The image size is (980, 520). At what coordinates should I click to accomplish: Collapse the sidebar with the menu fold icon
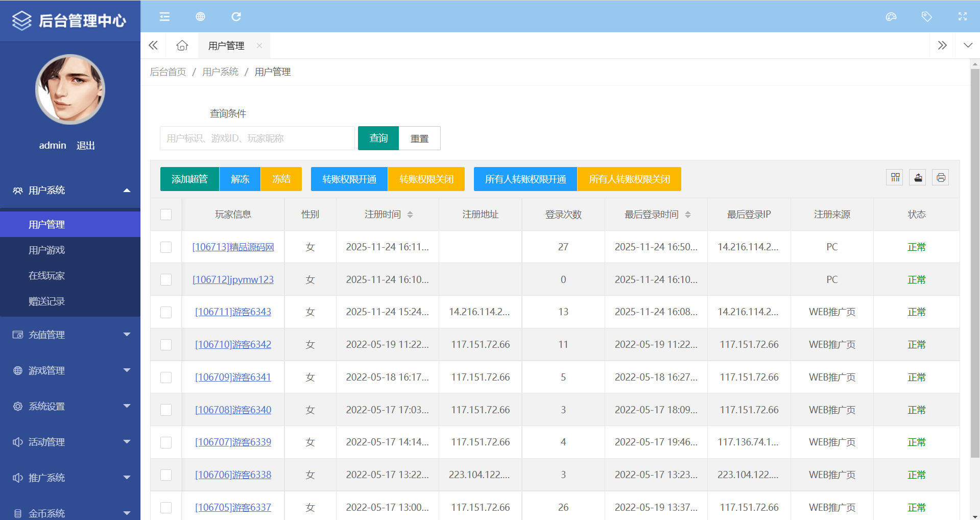click(x=164, y=17)
